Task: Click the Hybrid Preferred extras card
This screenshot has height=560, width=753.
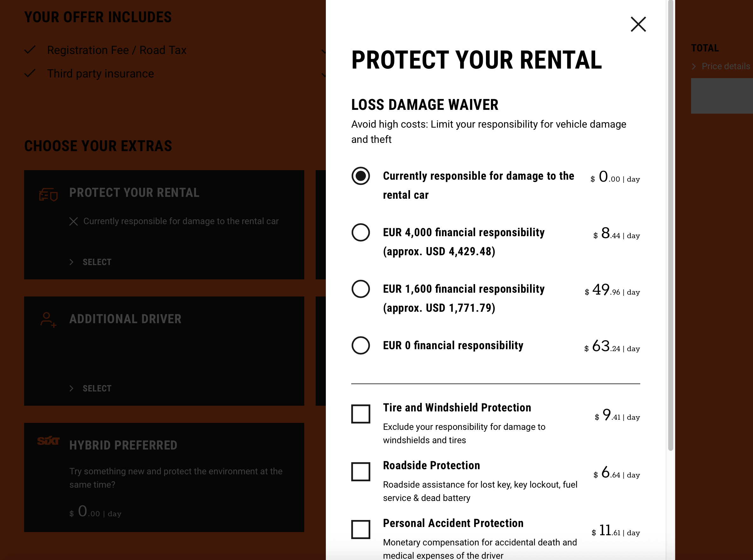Action: tap(164, 477)
